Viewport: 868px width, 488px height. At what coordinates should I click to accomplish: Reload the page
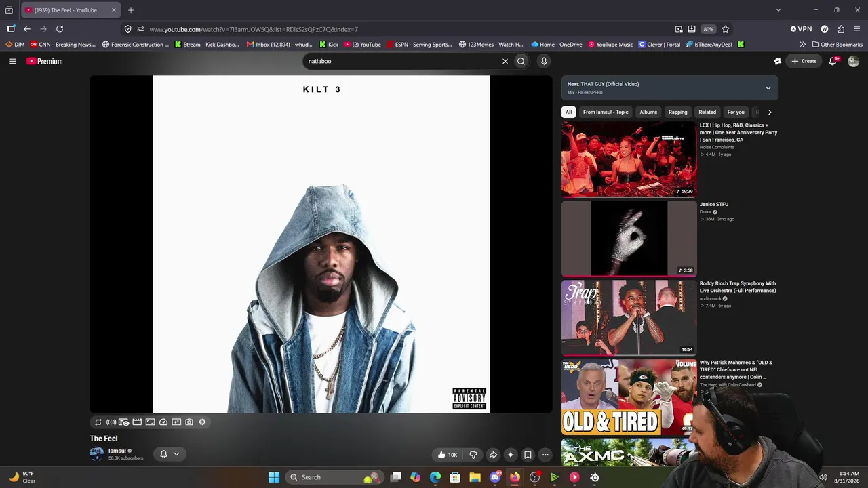(x=60, y=29)
